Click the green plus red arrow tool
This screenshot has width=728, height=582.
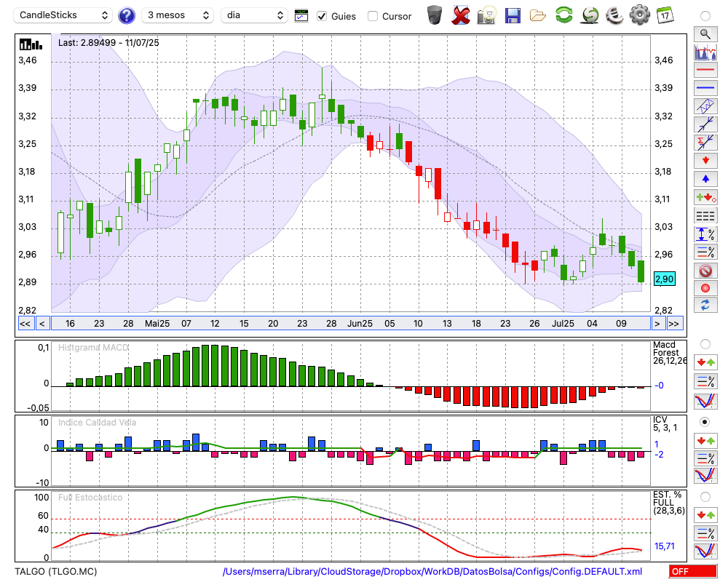[x=705, y=197]
